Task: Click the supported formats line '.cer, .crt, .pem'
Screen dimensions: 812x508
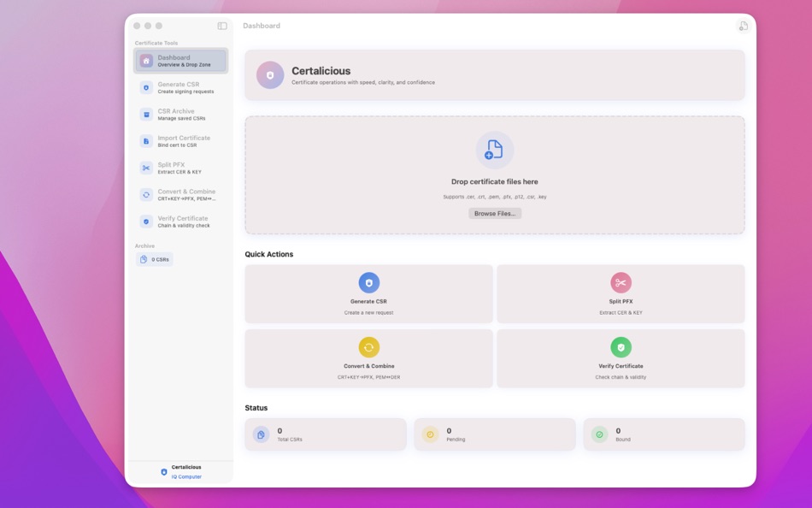Action: click(x=495, y=197)
